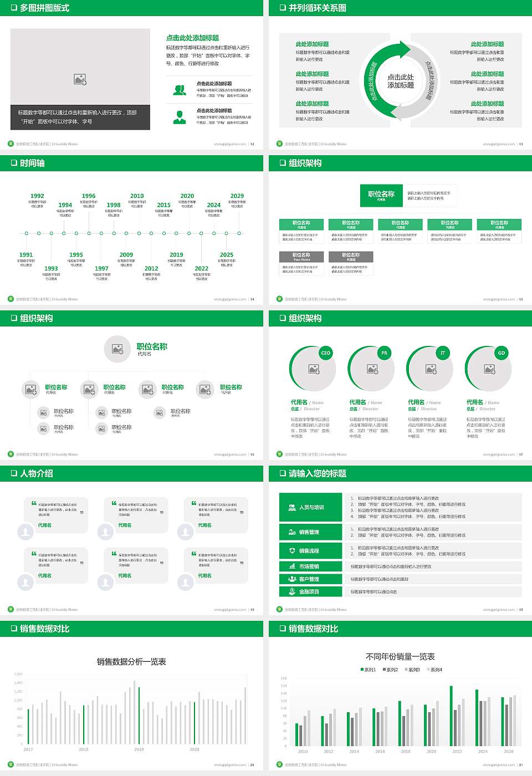Click the 客户管理 people group icon
Screen dimensions: 532x776
point(292,579)
